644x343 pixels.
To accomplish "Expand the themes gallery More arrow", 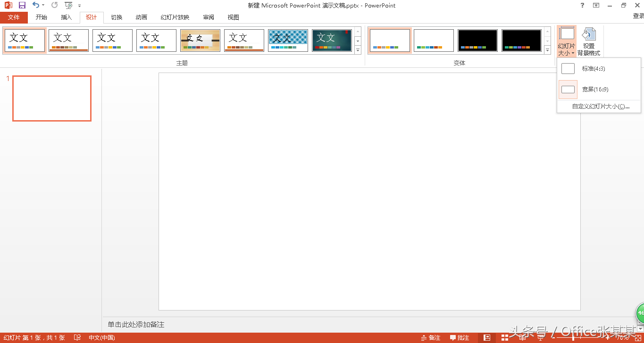I will [358, 50].
